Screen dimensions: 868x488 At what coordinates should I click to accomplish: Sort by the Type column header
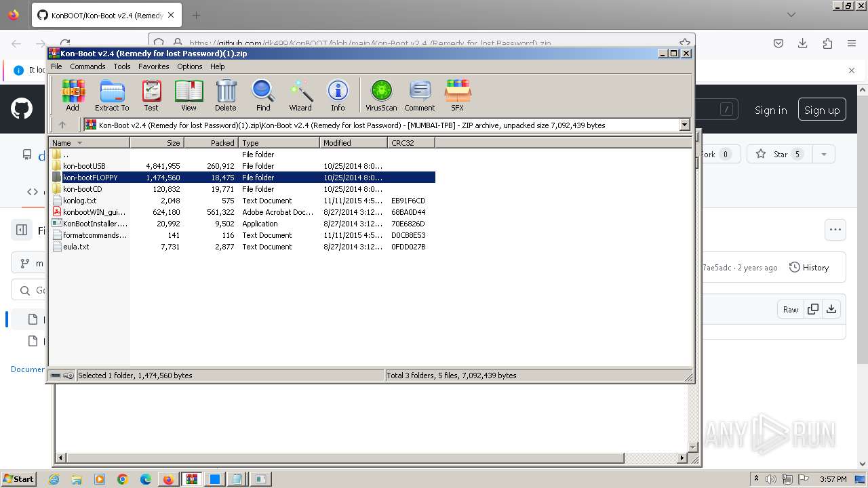(279, 142)
